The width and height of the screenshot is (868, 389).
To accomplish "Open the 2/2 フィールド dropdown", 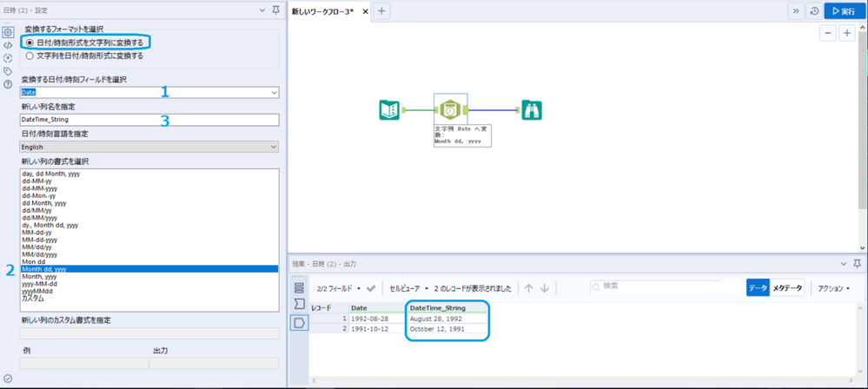I will click(x=338, y=288).
